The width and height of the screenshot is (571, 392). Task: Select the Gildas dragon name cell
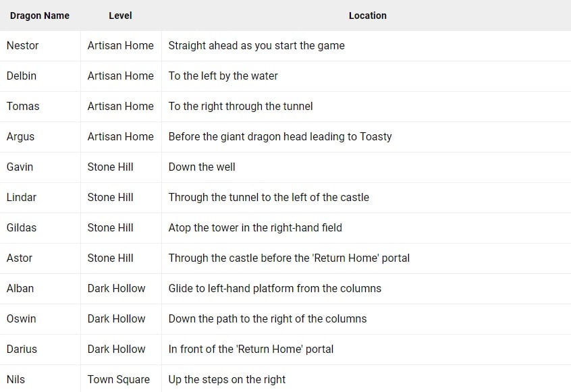coord(22,228)
